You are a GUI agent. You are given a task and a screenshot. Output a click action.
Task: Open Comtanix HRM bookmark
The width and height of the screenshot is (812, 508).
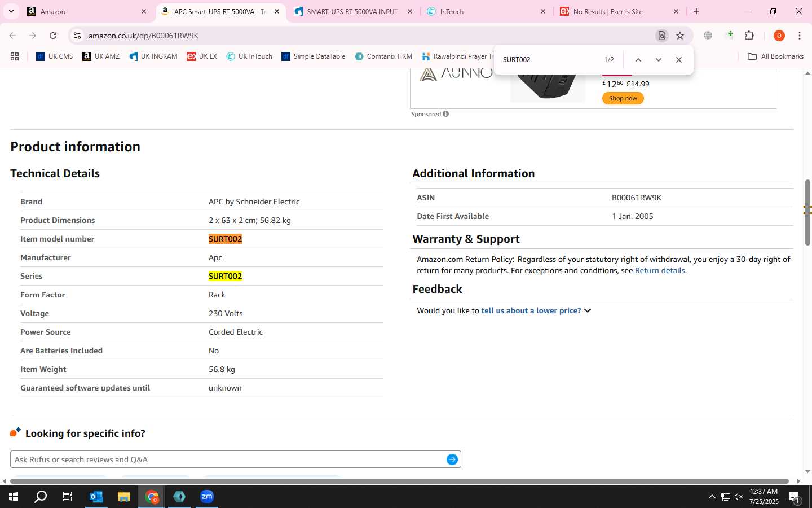click(383, 56)
